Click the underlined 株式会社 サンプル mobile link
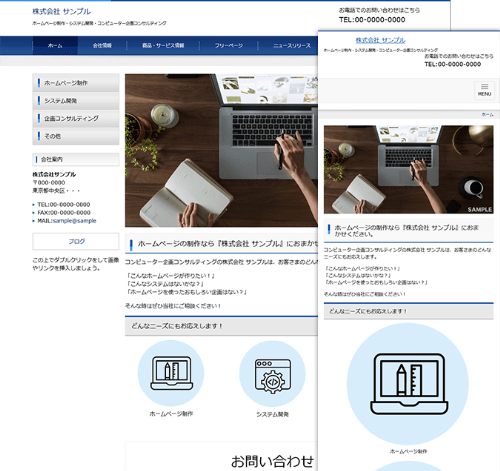 [x=380, y=40]
